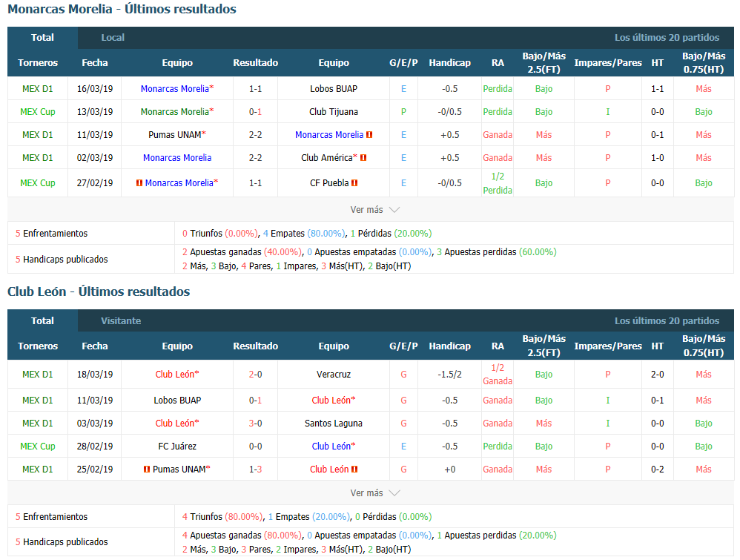Click red card icon beside Monarcas Morelia on 11/03/19

[x=369, y=135]
